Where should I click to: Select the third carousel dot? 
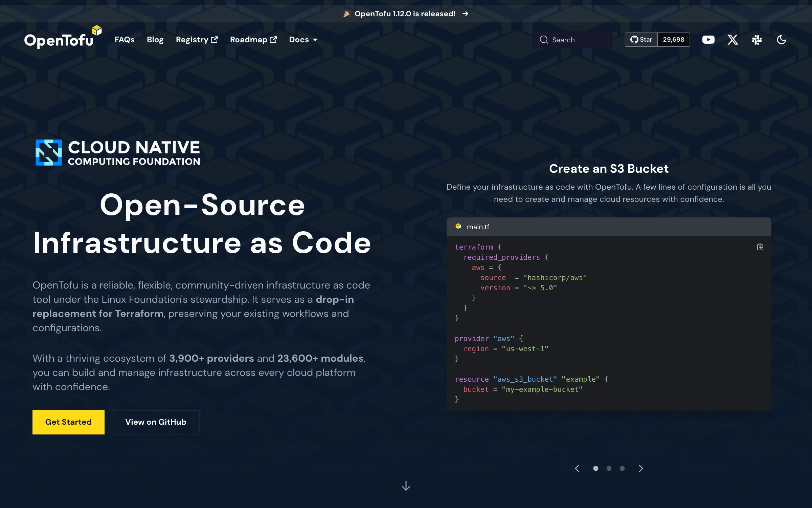pyautogui.click(x=622, y=468)
